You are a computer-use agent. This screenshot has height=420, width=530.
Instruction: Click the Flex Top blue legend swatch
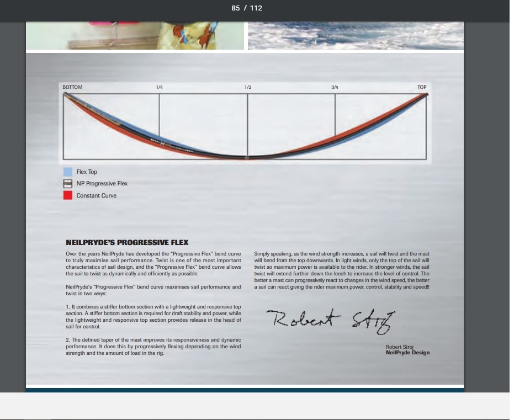68,172
